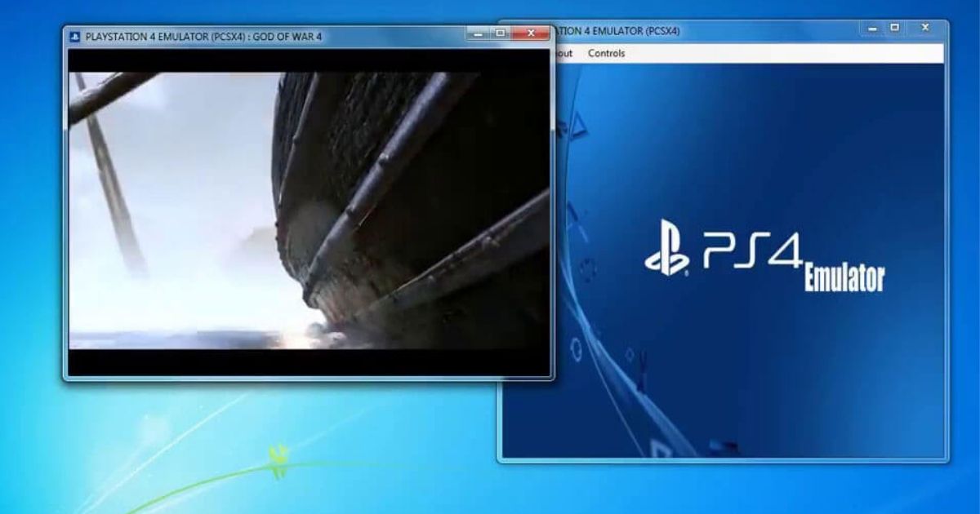Screen dimensions: 980x514
Task: Click the PlayStation icon in God of War title bar
Action: coord(75,34)
